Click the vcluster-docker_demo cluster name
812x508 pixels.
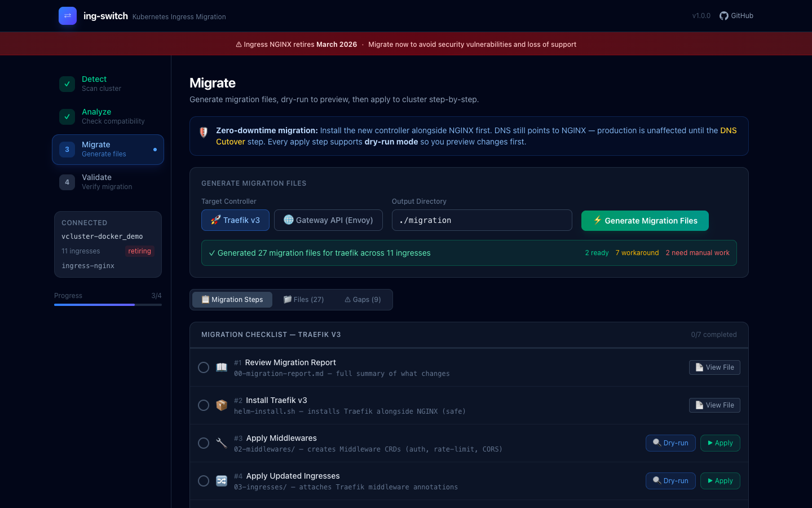coord(102,237)
